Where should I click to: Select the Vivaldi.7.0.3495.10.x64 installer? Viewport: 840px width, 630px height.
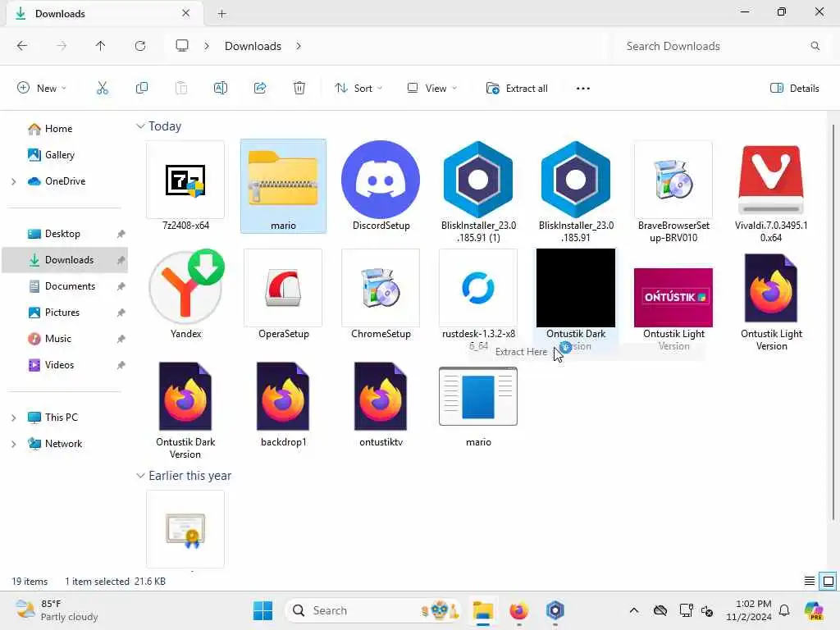point(771,191)
